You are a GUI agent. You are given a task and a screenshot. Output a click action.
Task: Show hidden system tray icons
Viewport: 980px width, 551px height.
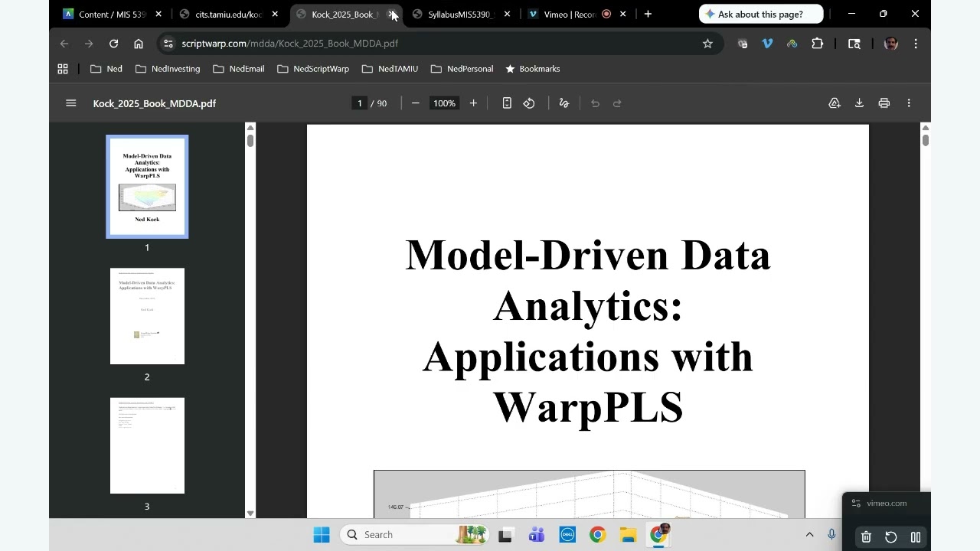(x=809, y=535)
